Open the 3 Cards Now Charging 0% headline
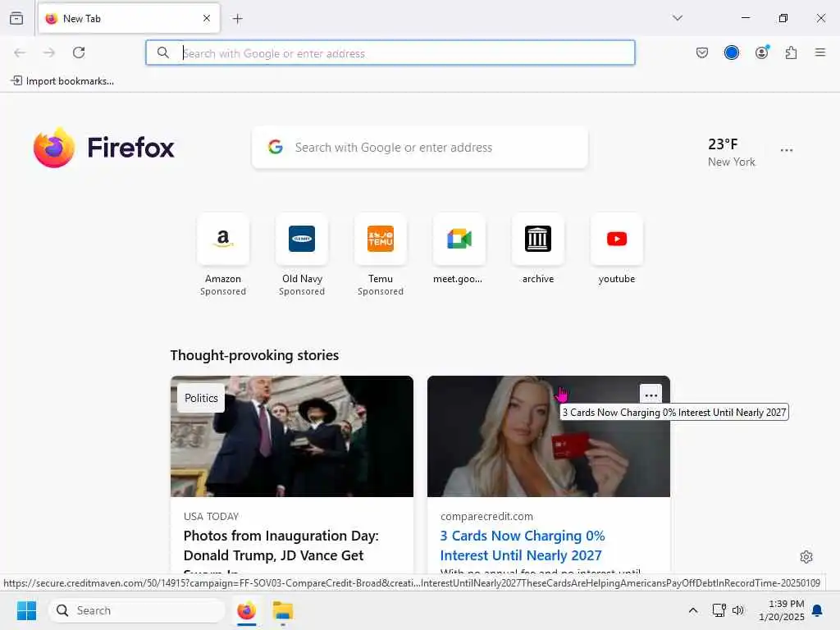This screenshot has width=840, height=630. [x=523, y=546]
